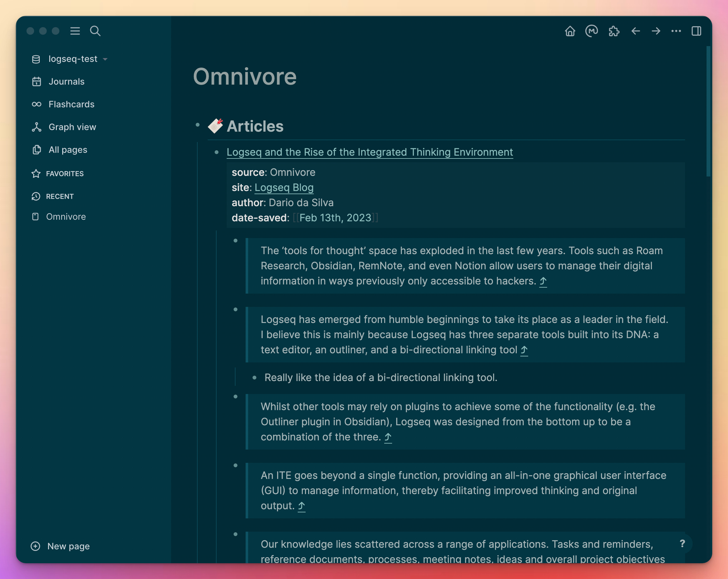The height and width of the screenshot is (579, 728).
Task: Click the site property key
Action: (x=240, y=188)
